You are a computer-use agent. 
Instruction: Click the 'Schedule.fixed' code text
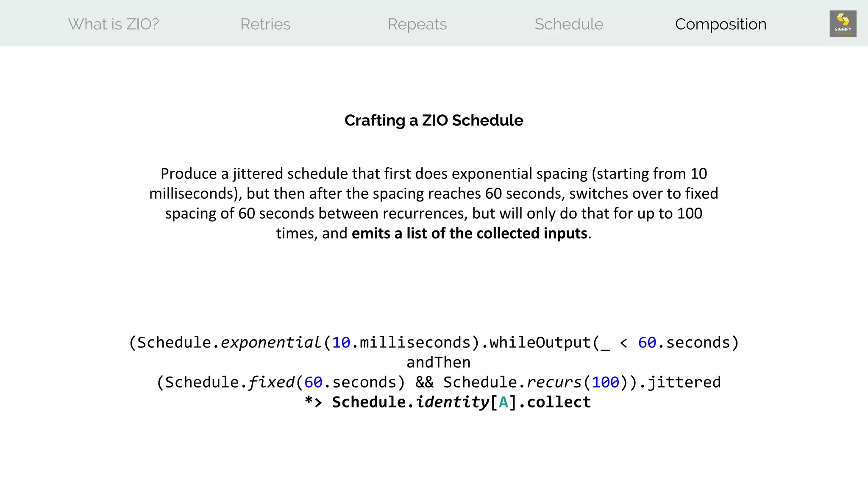click(x=229, y=383)
